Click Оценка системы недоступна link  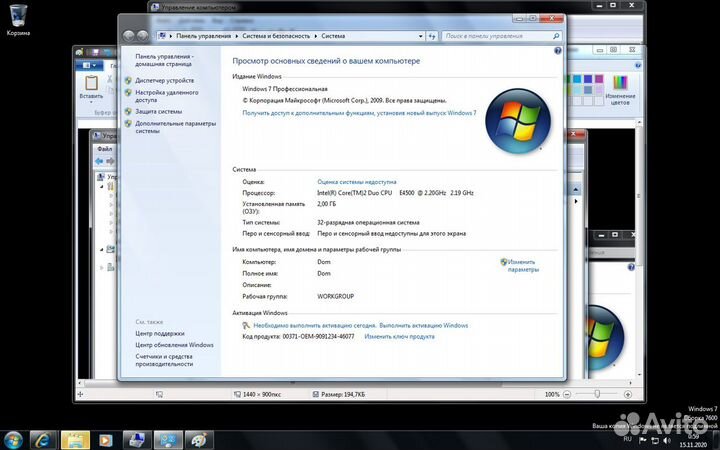pyautogui.click(x=357, y=182)
